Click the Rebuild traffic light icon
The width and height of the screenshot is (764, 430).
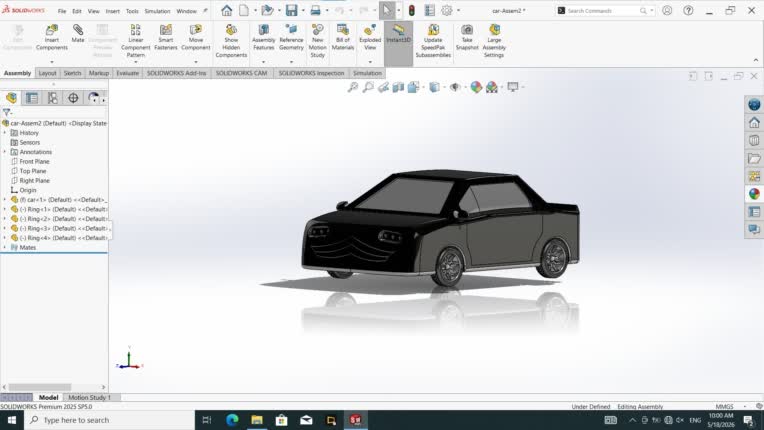click(x=412, y=10)
